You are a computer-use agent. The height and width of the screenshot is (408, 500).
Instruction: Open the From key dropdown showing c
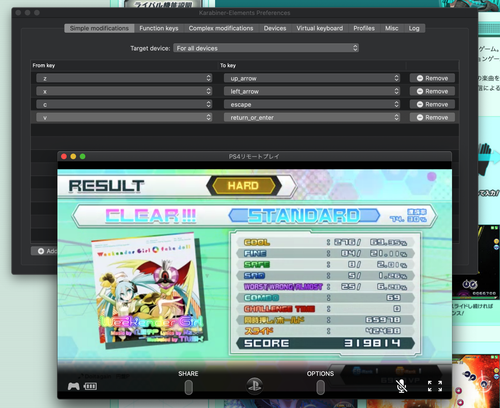click(x=124, y=104)
